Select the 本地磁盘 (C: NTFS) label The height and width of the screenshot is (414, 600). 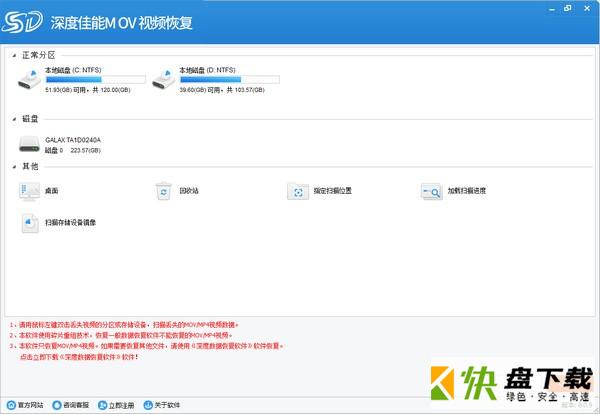tap(73, 70)
